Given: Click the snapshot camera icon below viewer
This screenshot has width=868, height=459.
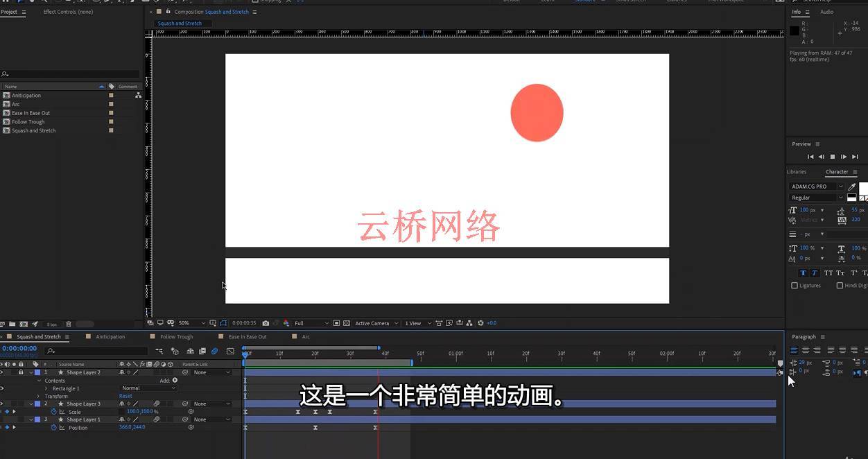Looking at the screenshot, I should [x=266, y=323].
